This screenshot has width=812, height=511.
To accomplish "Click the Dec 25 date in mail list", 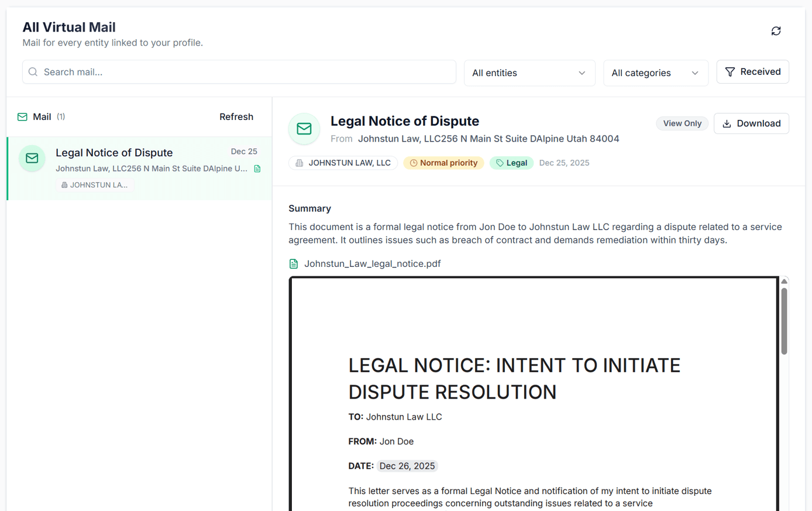I will coord(244,152).
